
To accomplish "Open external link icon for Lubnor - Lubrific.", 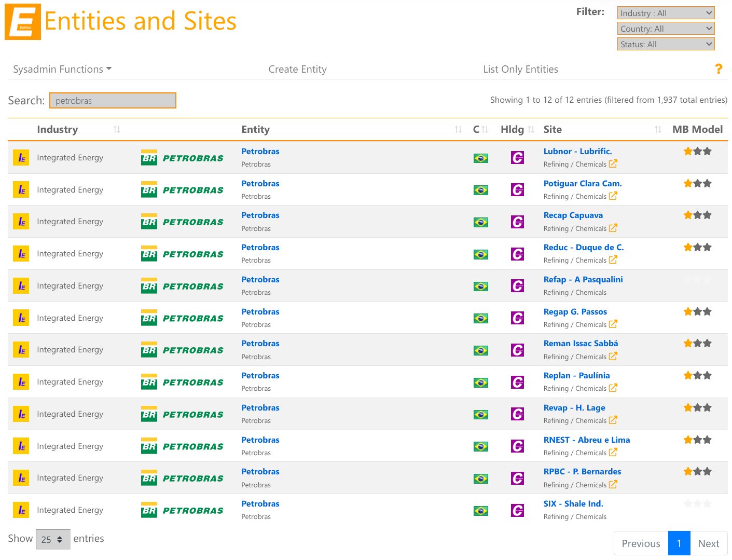I will click(613, 163).
